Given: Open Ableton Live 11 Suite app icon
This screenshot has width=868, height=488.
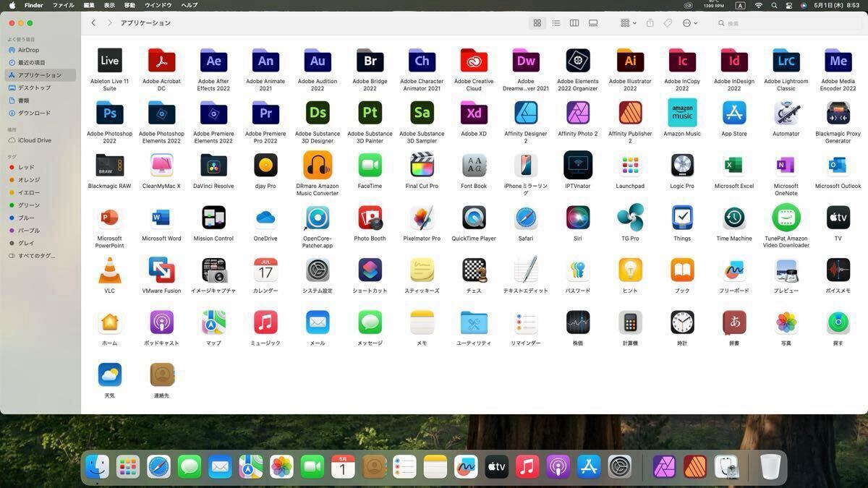Looking at the screenshot, I should click(109, 61).
